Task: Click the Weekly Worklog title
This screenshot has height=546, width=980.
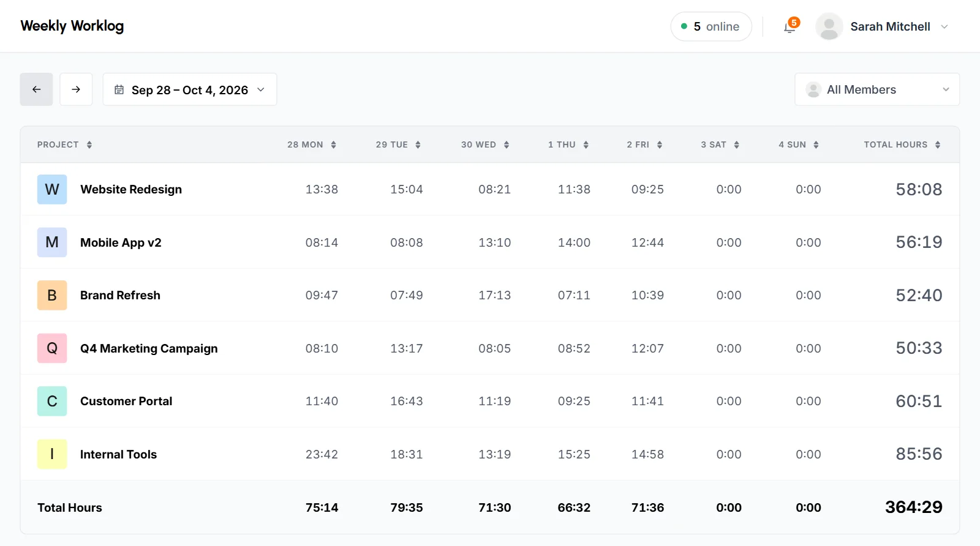Action: [72, 26]
